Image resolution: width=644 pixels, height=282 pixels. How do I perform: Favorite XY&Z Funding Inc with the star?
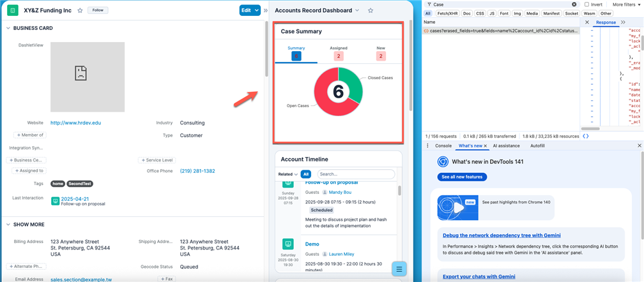coord(80,11)
